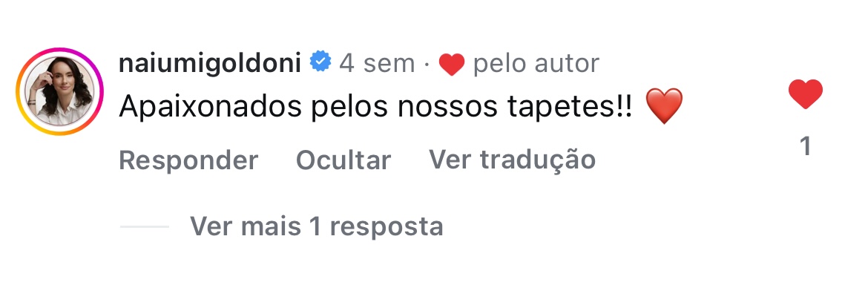The height and width of the screenshot is (288, 868).
Task: Click 'Ver tradução' to translate comment
Action: tap(512, 160)
